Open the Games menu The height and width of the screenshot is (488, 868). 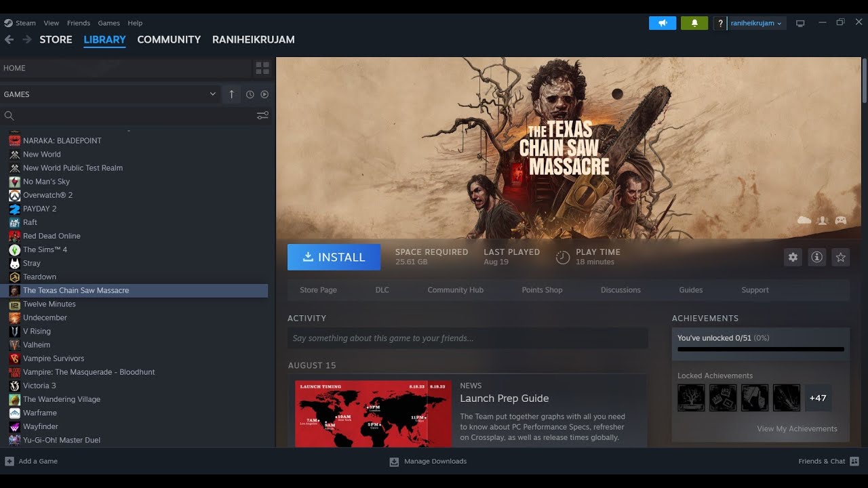coord(108,23)
